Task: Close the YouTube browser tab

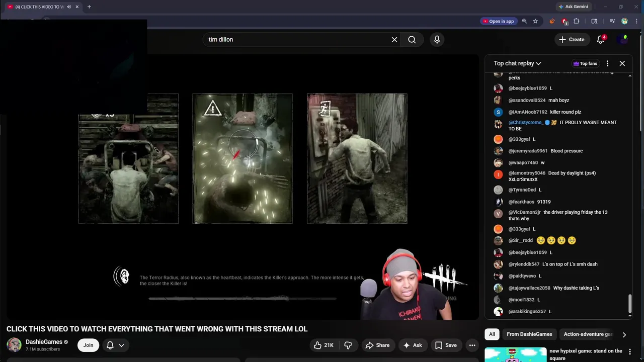Action: click(x=77, y=7)
